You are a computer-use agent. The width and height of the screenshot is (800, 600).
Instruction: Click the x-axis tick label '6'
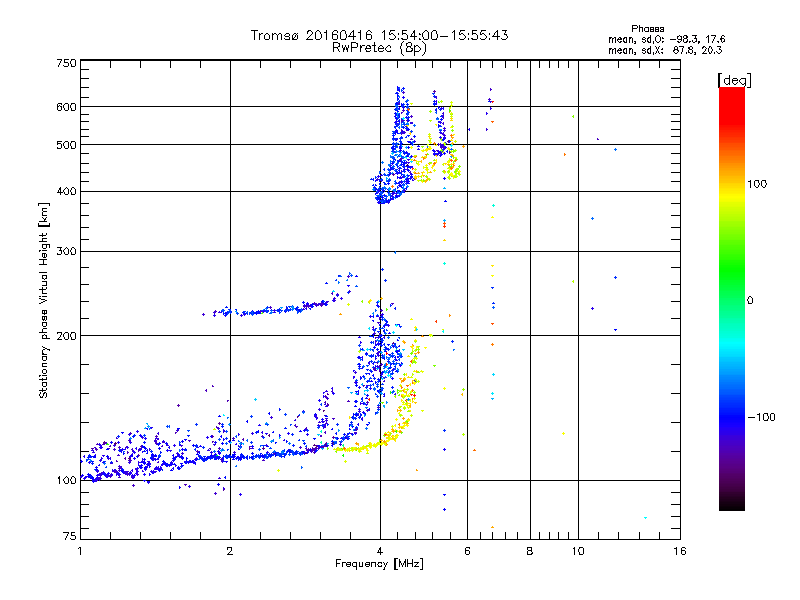pos(467,551)
